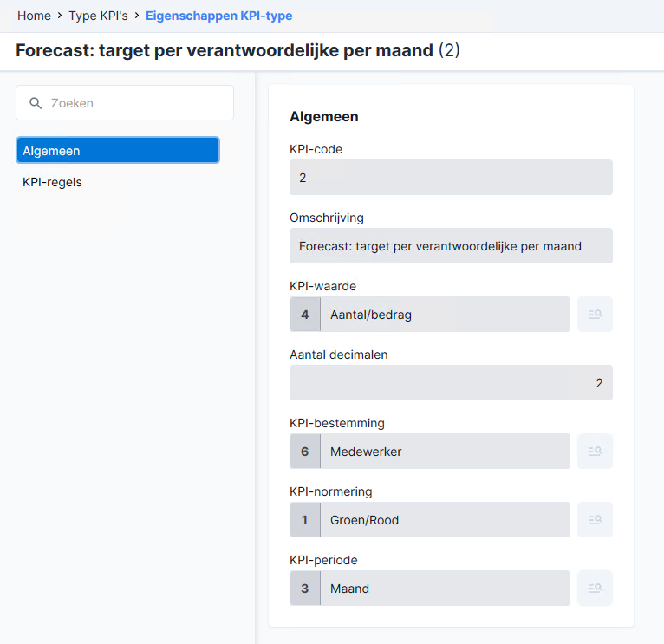
Task: Click the chevron after Home breadcrumb
Action: click(x=60, y=16)
